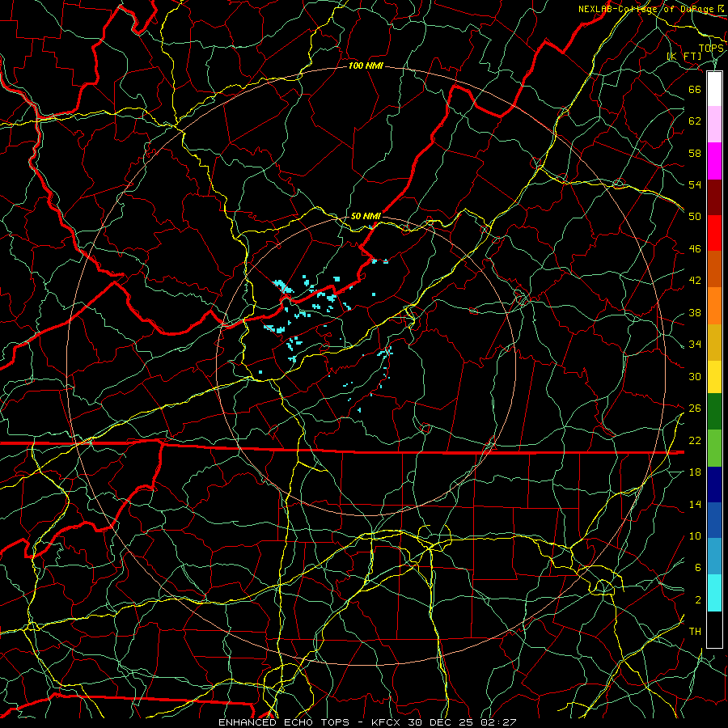Click the light blue swatch between 10 and 6
Image resolution: width=728 pixels, height=728 pixels.
point(714,557)
